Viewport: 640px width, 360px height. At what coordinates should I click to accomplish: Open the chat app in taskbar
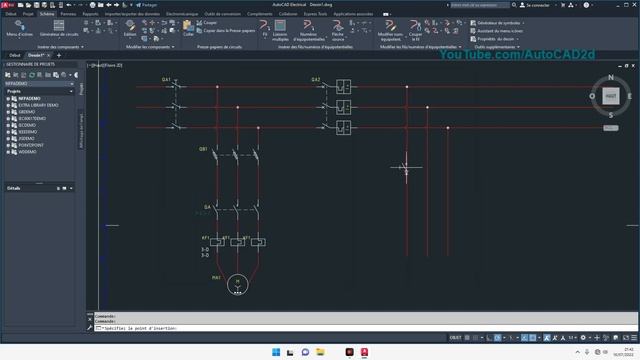click(x=305, y=352)
